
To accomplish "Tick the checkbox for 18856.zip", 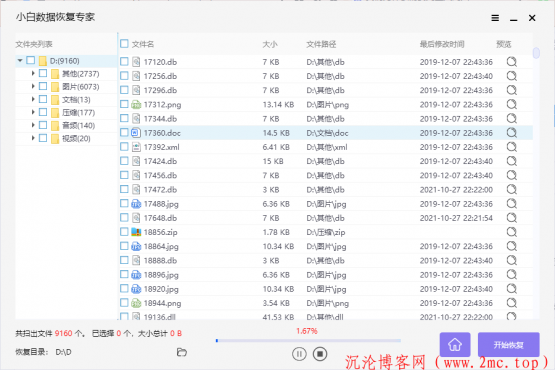I will (124, 232).
